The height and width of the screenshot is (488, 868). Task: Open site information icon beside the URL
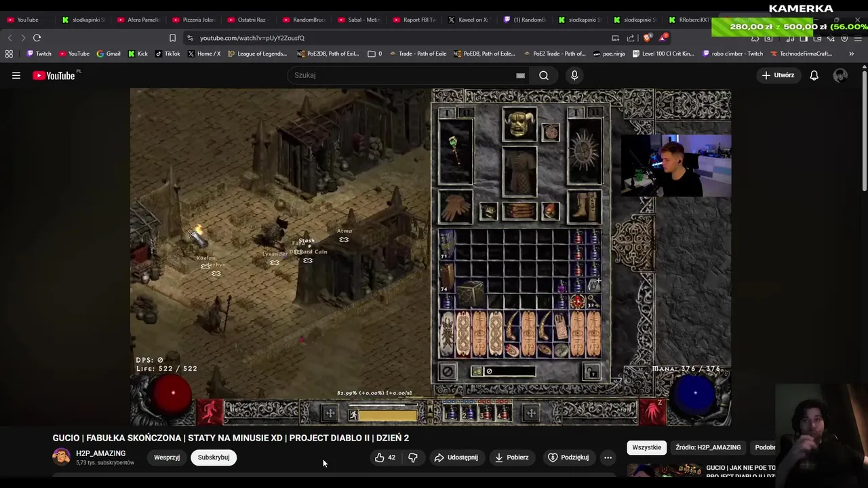(190, 38)
